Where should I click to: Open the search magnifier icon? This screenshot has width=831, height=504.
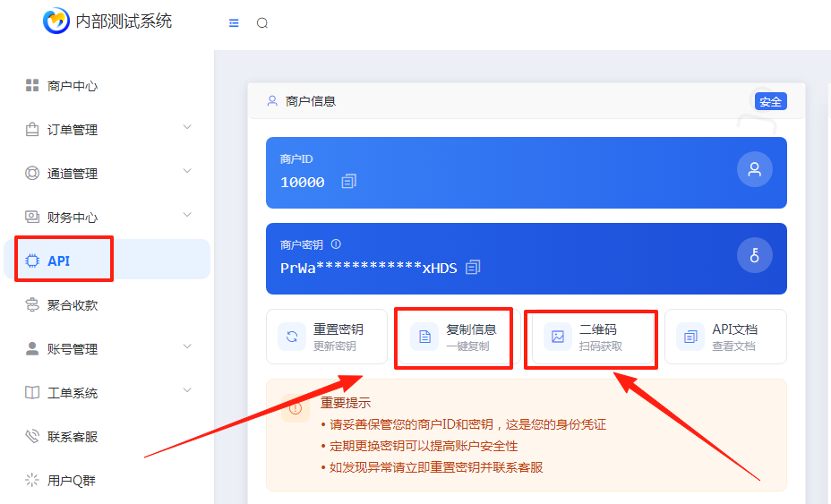click(x=262, y=23)
